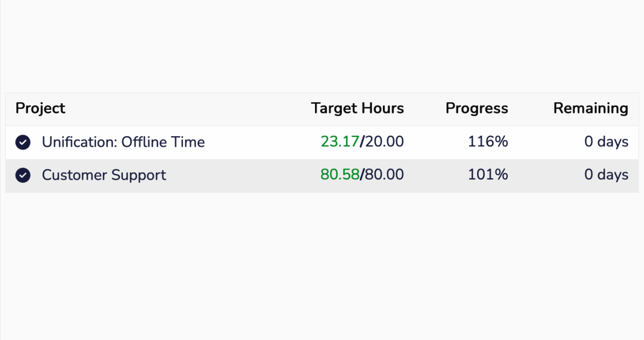Sort by the Target Hours column header

[x=357, y=109]
